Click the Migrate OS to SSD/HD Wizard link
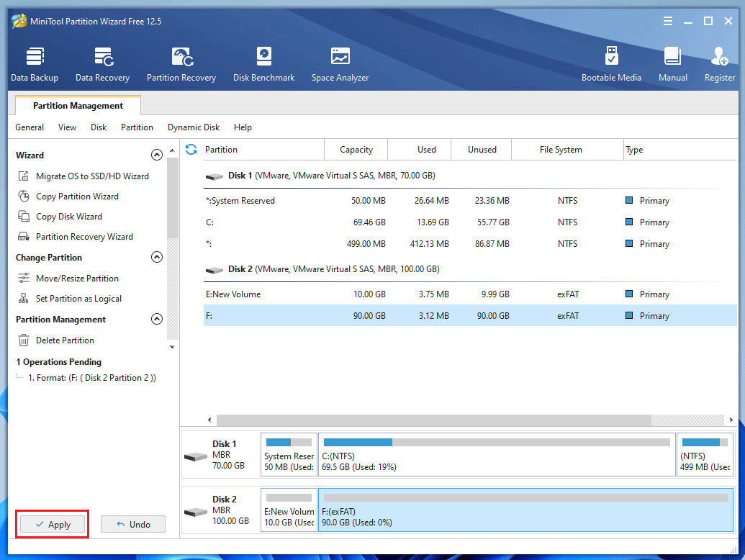 [x=93, y=176]
